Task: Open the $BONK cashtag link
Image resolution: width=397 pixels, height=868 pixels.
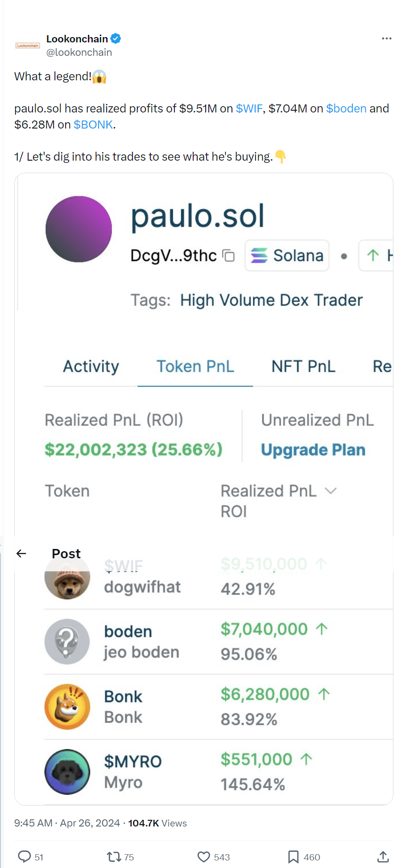Action: [93, 125]
